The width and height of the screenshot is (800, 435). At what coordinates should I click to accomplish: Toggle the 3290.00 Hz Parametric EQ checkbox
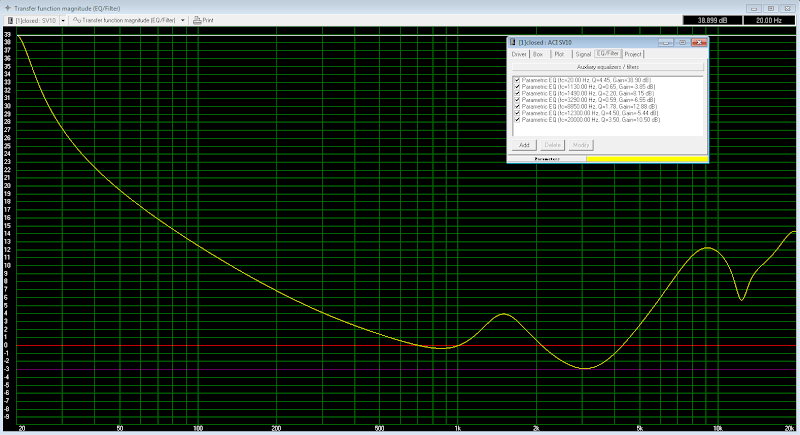pos(517,100)
